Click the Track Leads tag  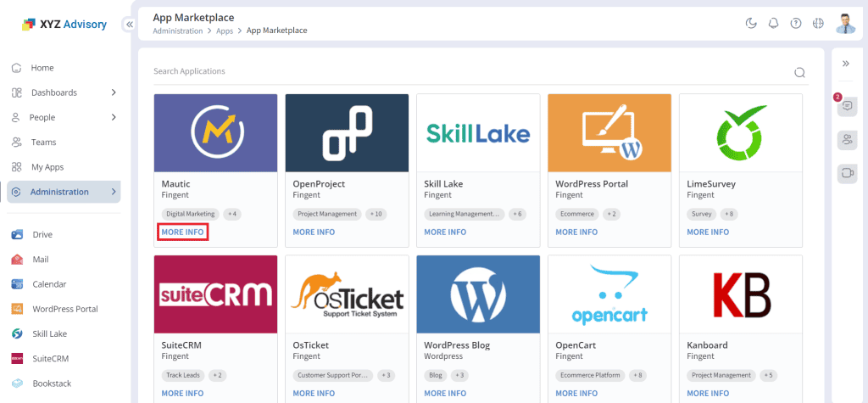click(183, 375)
